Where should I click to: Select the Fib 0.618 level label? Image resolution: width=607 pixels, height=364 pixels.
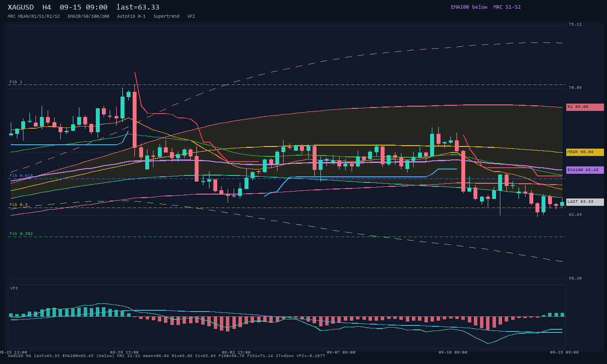coord(21,175)
